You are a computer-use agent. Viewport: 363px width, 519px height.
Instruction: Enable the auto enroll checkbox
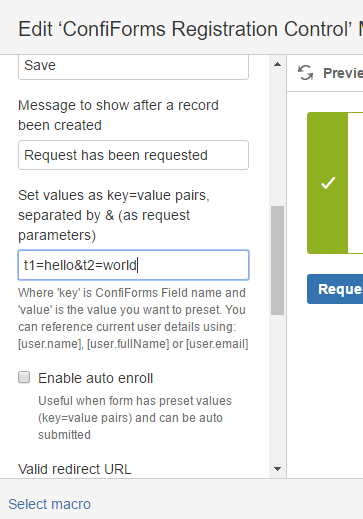[x=24, y=378]
